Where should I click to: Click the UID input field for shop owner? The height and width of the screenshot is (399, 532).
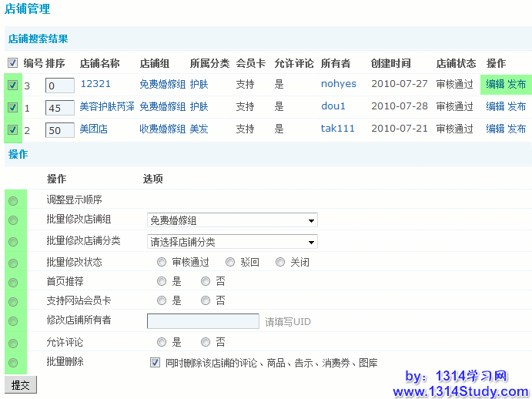pyautogui.click(x=202, y=321)
